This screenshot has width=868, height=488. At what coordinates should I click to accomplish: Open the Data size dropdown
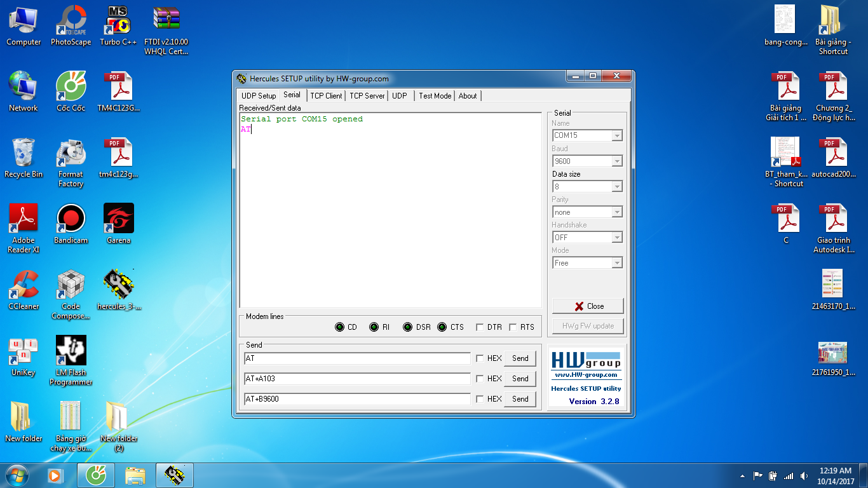(616, 187)
